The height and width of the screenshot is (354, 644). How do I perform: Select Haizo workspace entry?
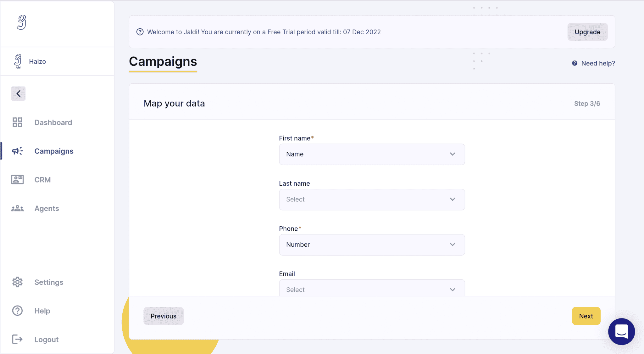37,61
